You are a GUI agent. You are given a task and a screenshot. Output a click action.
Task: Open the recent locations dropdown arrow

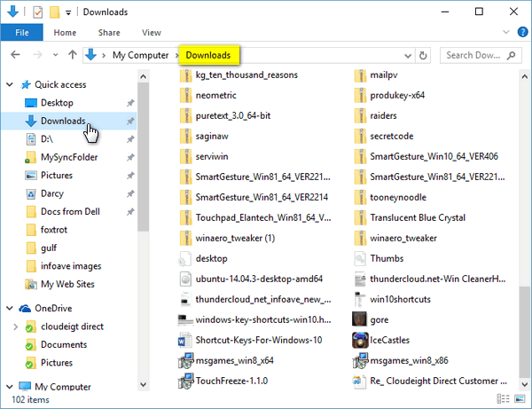pyautogui.click(x=55, y=55)
